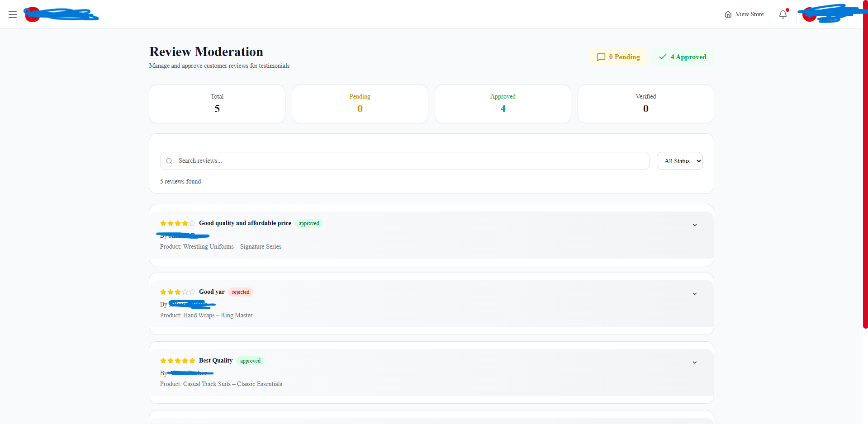Image resolution: width=868 pixels, height=424 pixels.
Task: Select the Verified count card
Action: [x=646, y=104]
